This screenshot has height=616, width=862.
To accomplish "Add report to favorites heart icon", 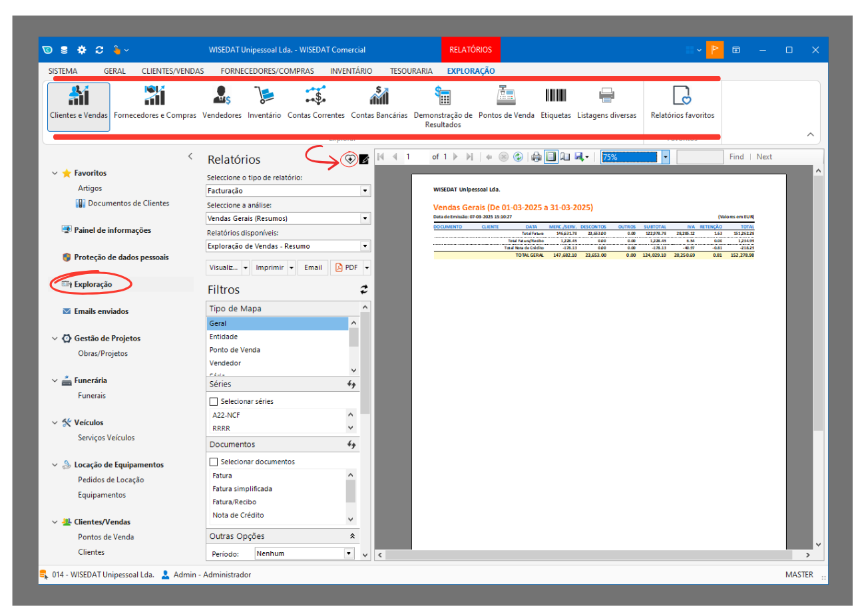I will click(349, 160).
